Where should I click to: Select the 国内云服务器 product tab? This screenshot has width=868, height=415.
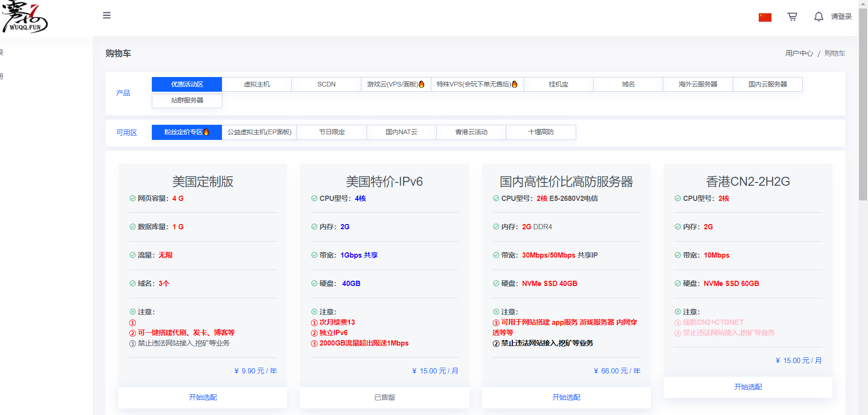[x=768, y=84]
